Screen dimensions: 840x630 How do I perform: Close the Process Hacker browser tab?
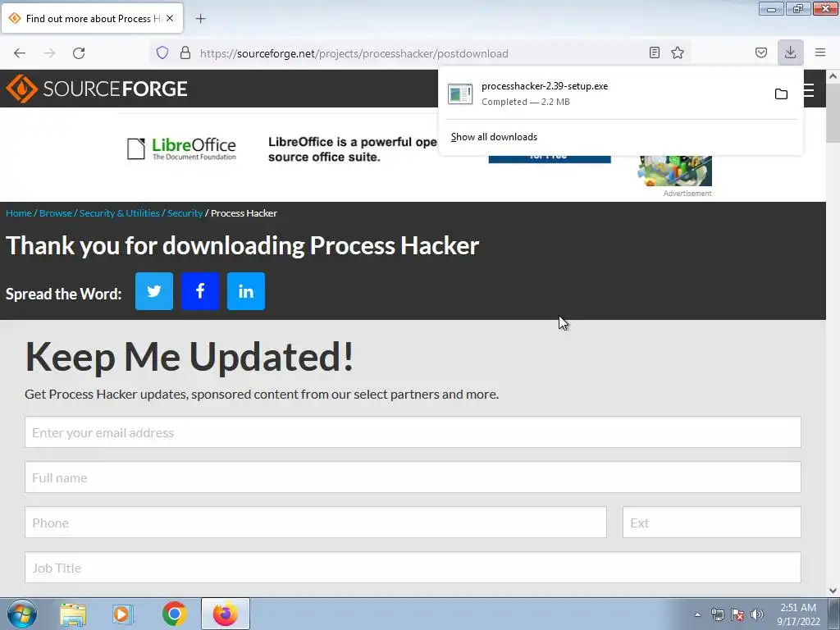170,18
